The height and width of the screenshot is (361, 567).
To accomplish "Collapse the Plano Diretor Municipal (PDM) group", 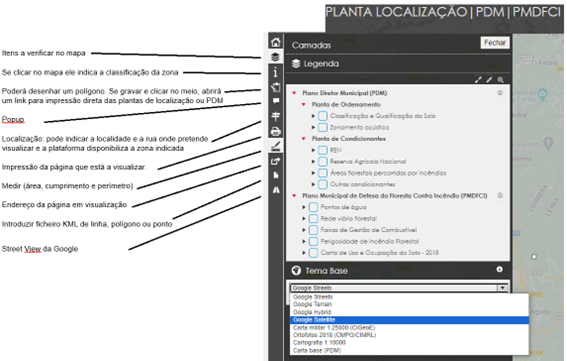I will pyautogui.click(x=294, y=93).
